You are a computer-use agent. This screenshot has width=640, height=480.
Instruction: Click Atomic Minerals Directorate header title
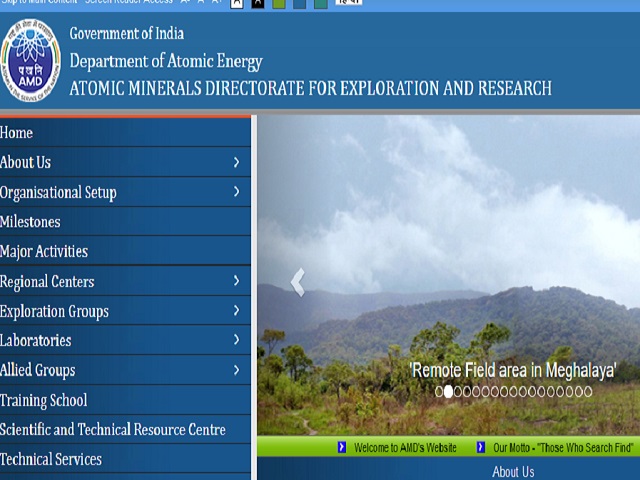(x=310, y=88)
